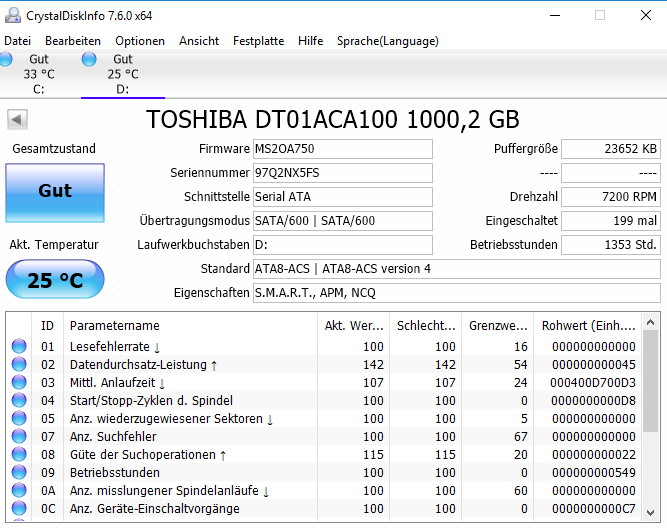Click status orb of misslungener Spindelanläufe row
Screen dimensions: 667x528
coord(19,490)
